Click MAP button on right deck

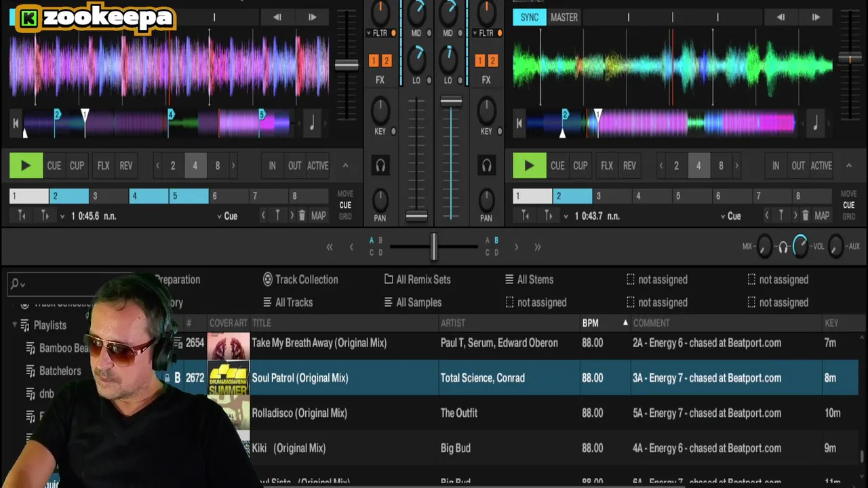822,216
